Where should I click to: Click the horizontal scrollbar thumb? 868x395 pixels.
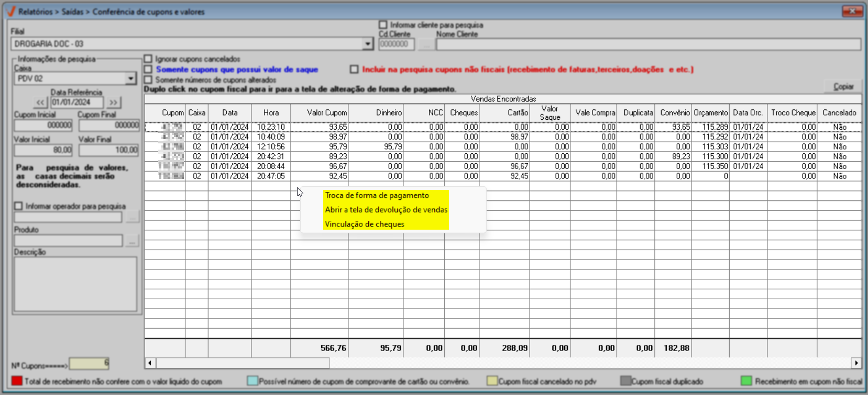(x=243, y=363)
